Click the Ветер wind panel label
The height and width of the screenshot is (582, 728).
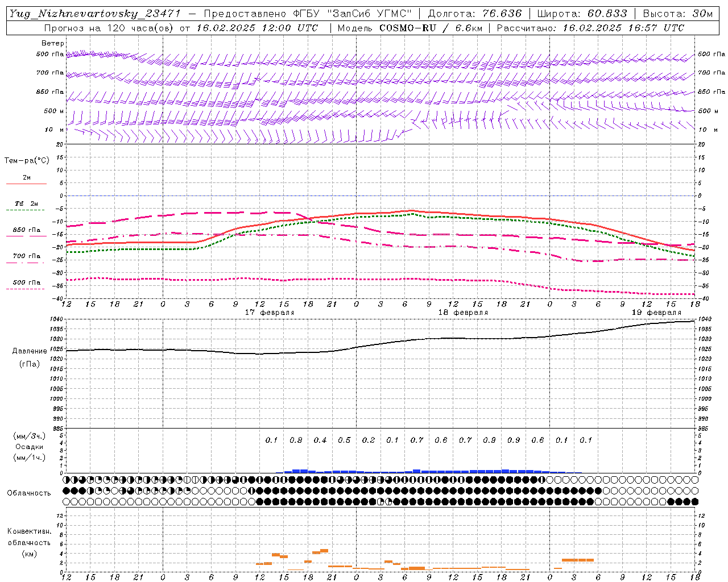(x=53, y=43)
